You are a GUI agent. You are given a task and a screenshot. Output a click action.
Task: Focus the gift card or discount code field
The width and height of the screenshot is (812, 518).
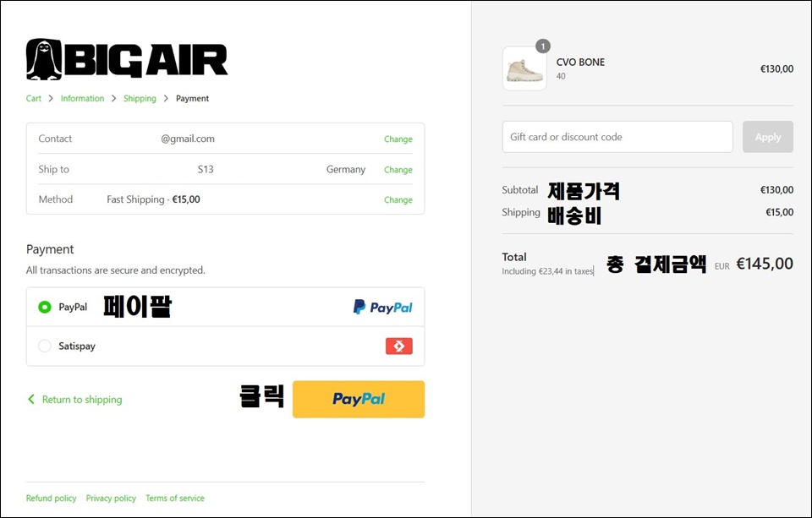point(617,137)
